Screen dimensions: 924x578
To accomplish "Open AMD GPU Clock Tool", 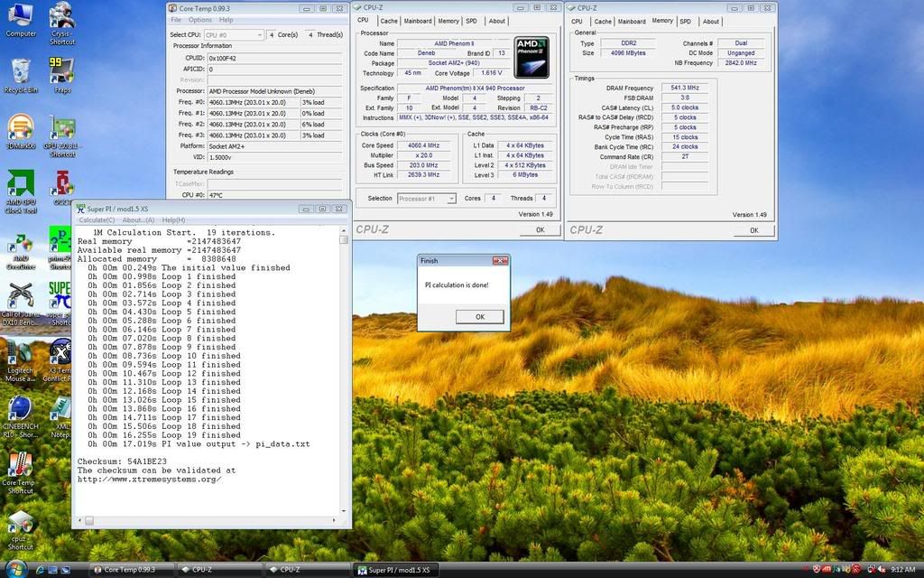I will point(21,191).
